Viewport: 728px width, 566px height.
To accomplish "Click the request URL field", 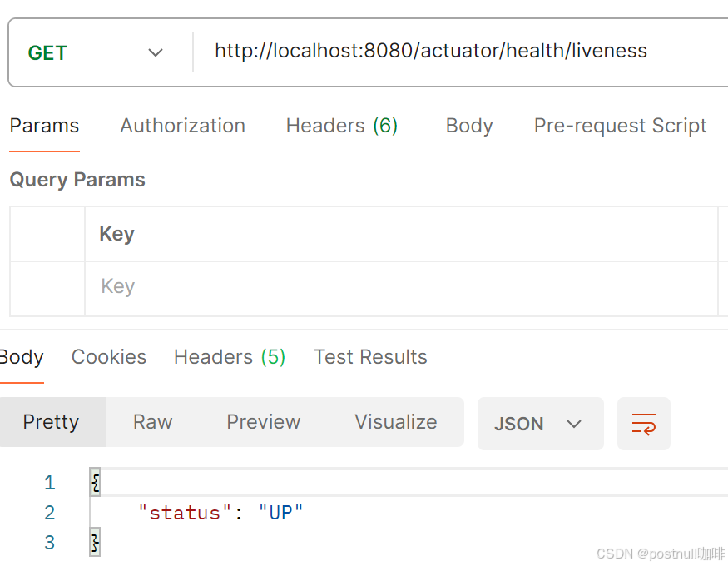I will 459,51.
